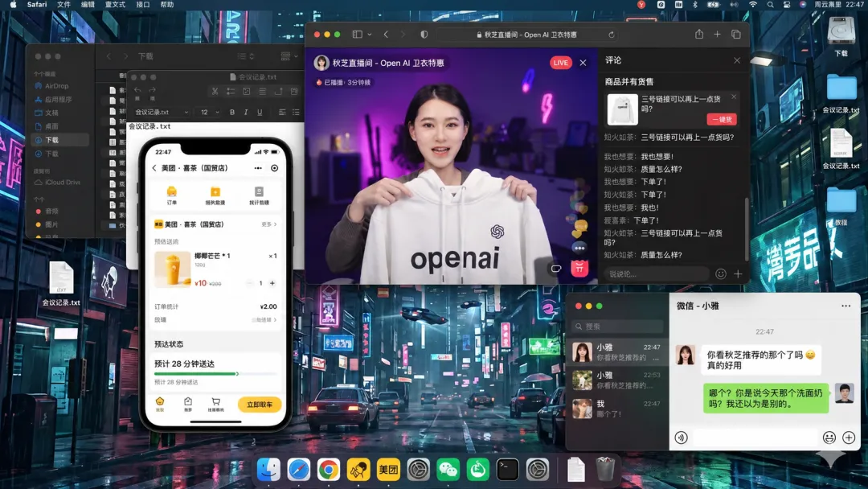Open WeChat plus attachments icon
The width and height of the screenshot is (868, 489).
point(849,438)
